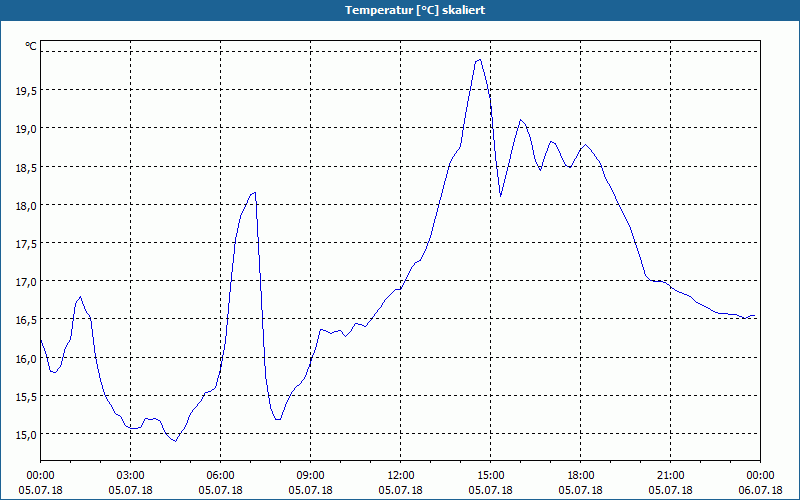Viewport: 800px width, 500px height.
Task: Select the 19,5 y-axis label
Action: [x=26, y=91]
